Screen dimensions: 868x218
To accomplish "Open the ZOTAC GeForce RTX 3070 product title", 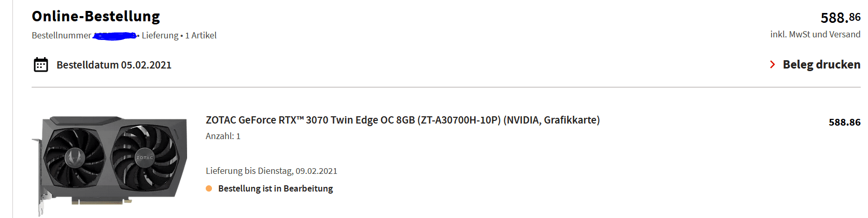I will [x=402, y=120].
